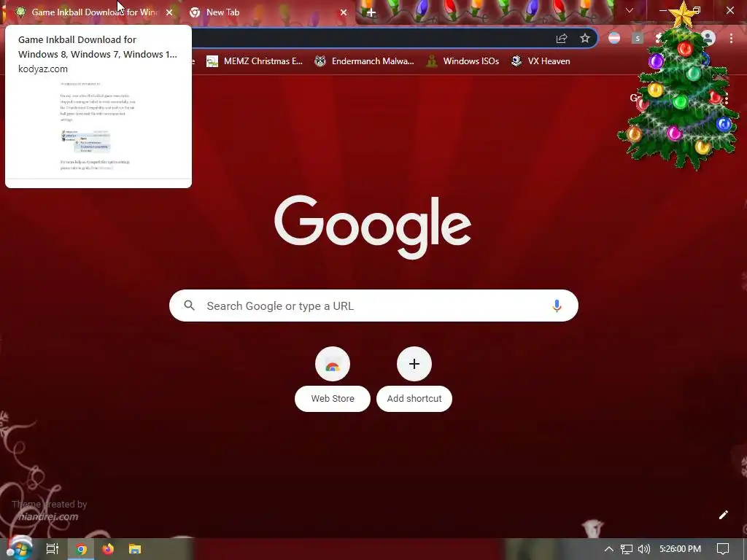Viewport: 747px width, 560px height.
Task: Open the Chrome profile avatar
Action: 708,38
